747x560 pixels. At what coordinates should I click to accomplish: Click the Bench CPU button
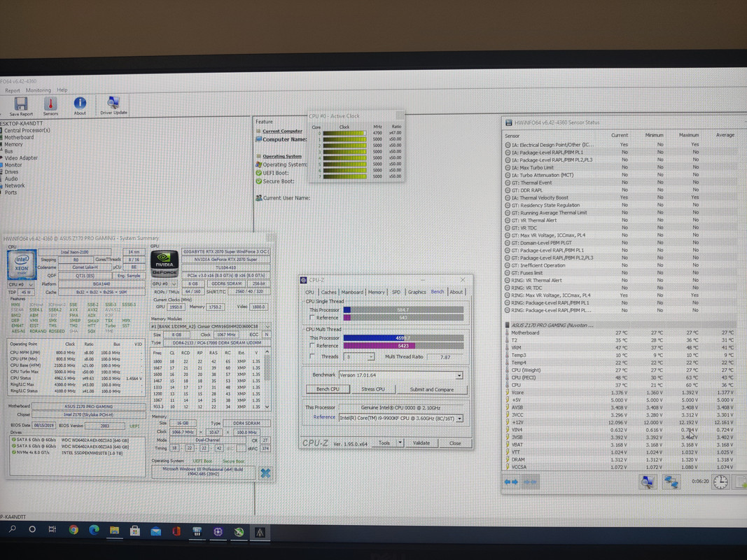[x=328, y=389]
